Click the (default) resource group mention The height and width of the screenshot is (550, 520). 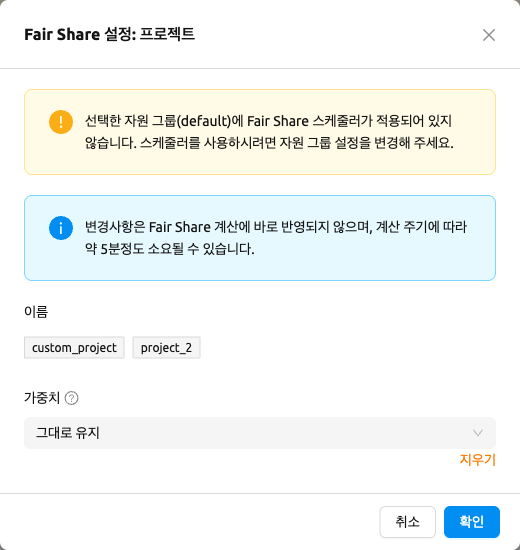tap(204, 121)
